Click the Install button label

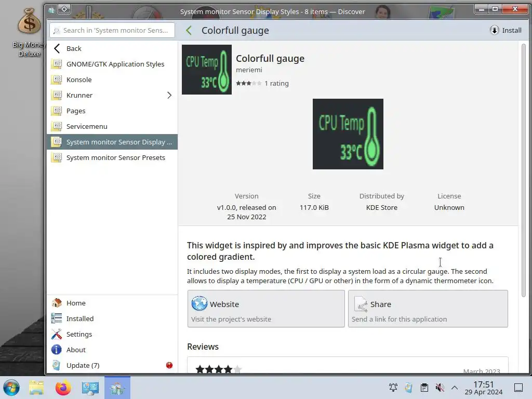click(x=512, y=30)
